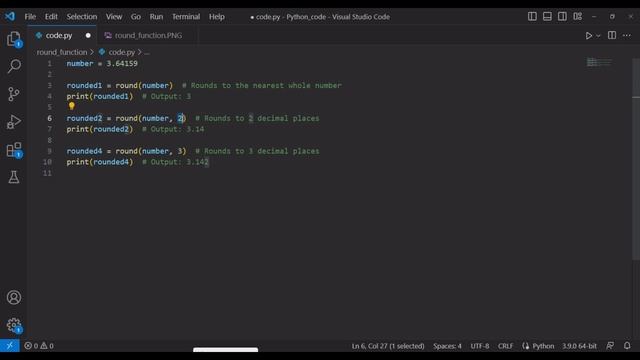The height and width of the screenshot is (360, 640).
Task: Click selected digit 2 on line 6
Action: [180, 118]
